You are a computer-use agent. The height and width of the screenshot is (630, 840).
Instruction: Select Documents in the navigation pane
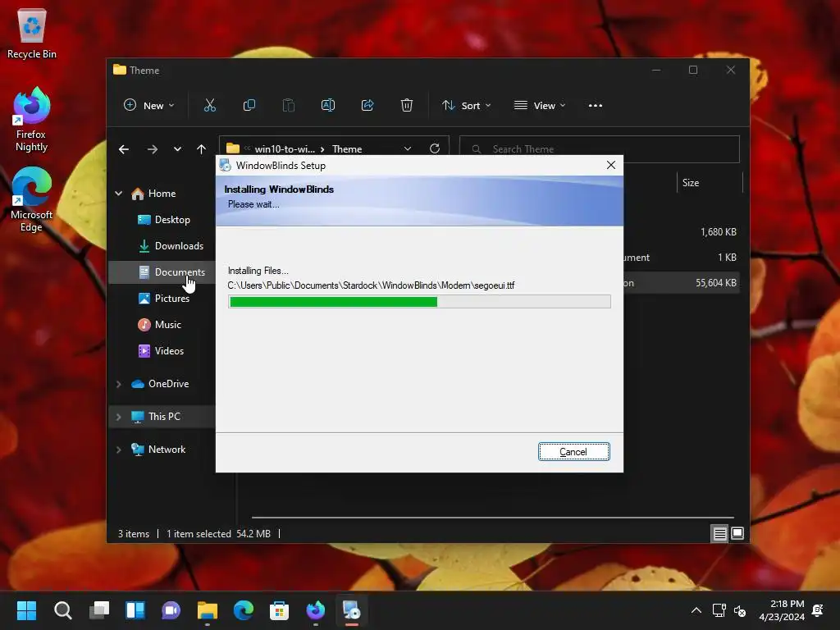tap(162, 272)
